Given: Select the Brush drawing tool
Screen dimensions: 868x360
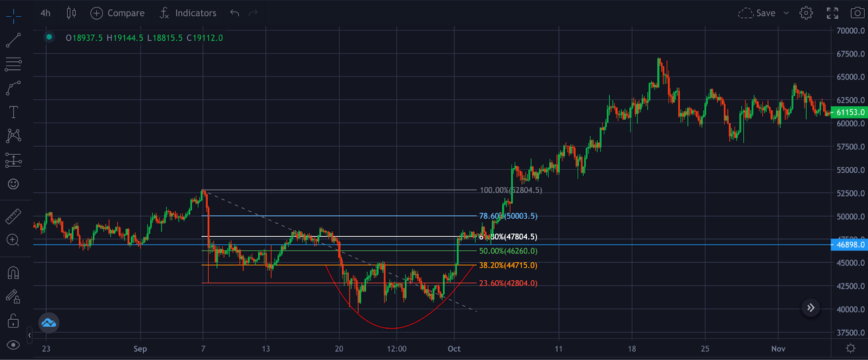Looking at the screenshot, I should click(x=13, y=88).
